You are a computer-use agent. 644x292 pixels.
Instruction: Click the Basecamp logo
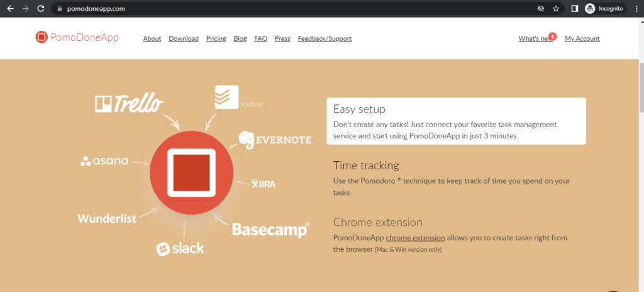click(x=270, y=229)
